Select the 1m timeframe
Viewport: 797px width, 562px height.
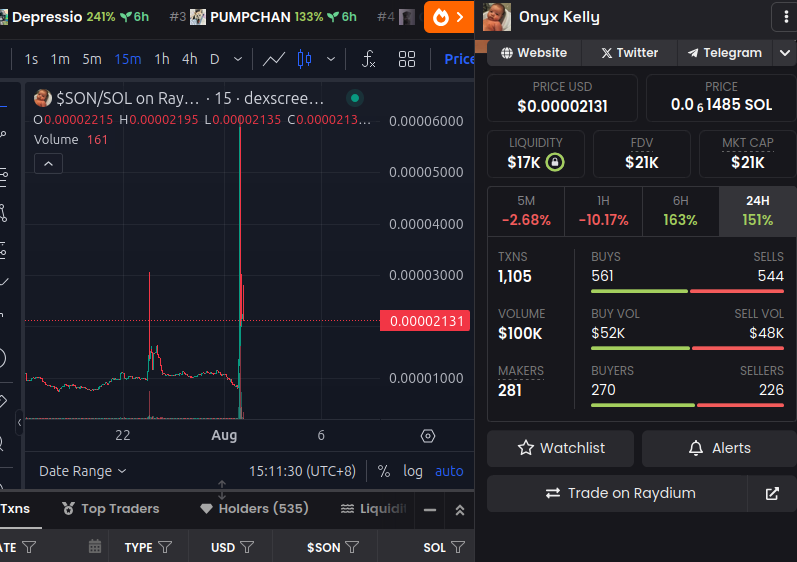click(60, 59)
